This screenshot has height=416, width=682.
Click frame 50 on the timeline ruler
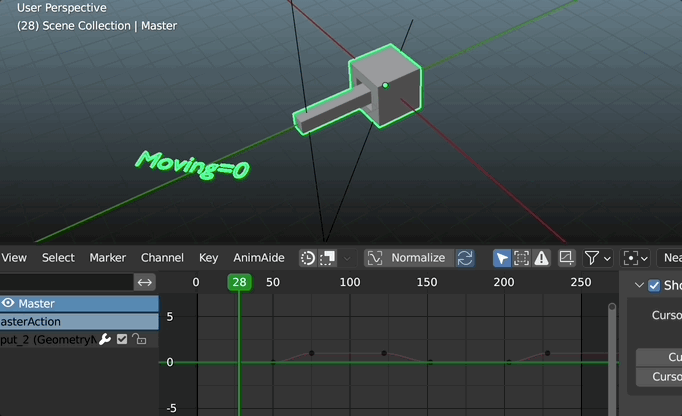273,282
